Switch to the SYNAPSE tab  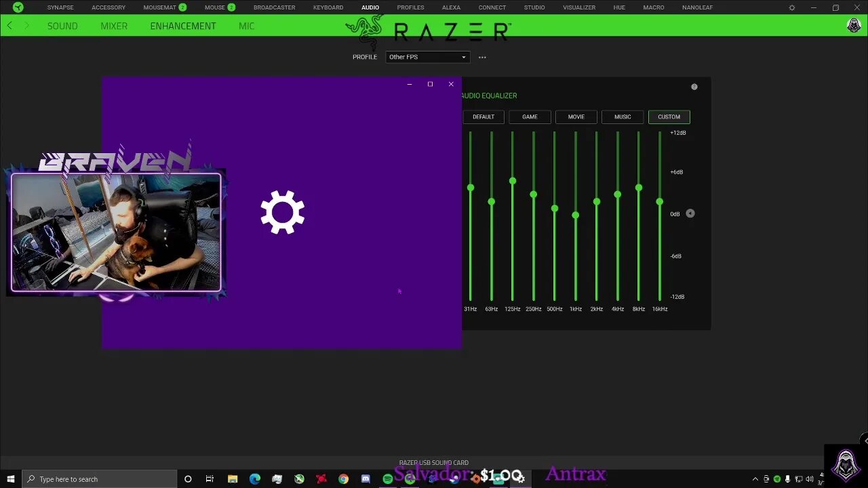click(x=60, y=7)
